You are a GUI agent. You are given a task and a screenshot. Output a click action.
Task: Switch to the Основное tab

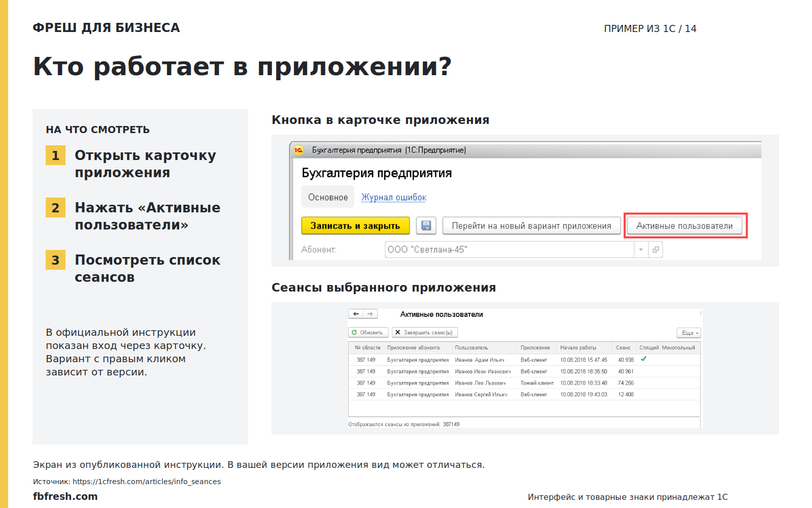[x=328, y=197]
